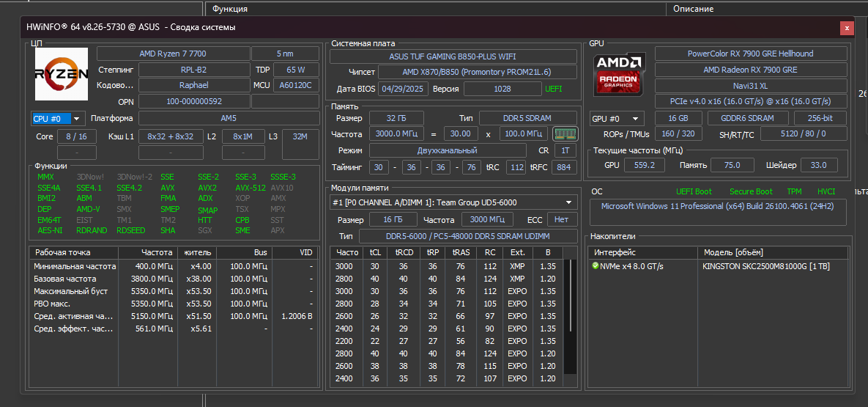Screen dimensions: 868x407
Task: Open the GPU #0 selector dropdown
Action: pos(617,118)
